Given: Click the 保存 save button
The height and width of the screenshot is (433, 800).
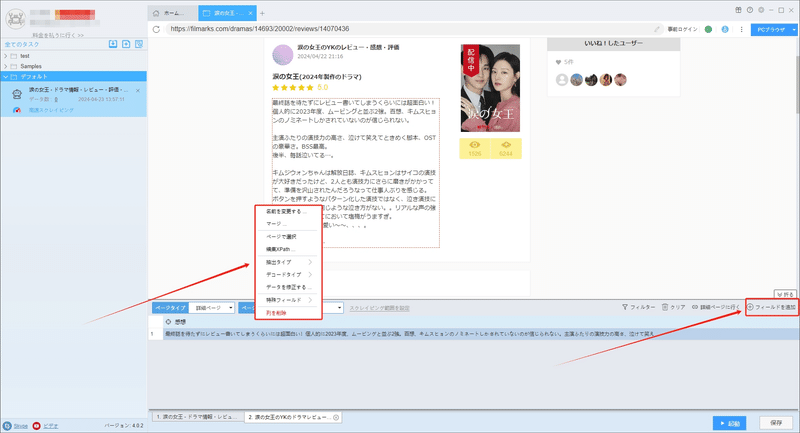Looking at the screenshot, I should (x=776, y=423).
